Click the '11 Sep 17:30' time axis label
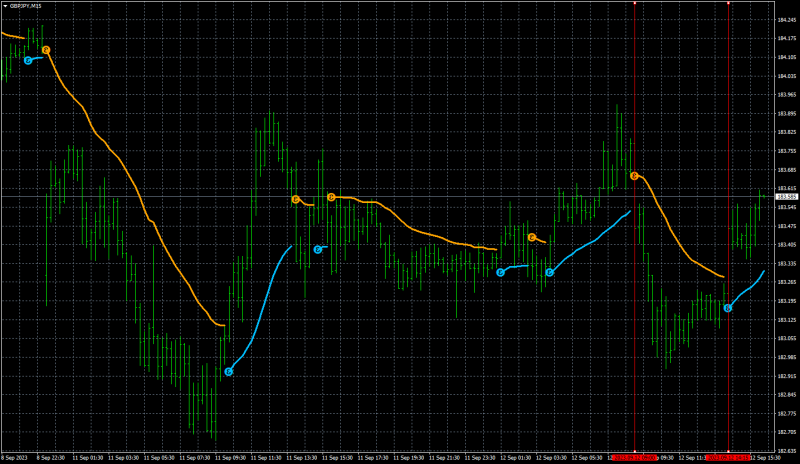 (373, 458)
